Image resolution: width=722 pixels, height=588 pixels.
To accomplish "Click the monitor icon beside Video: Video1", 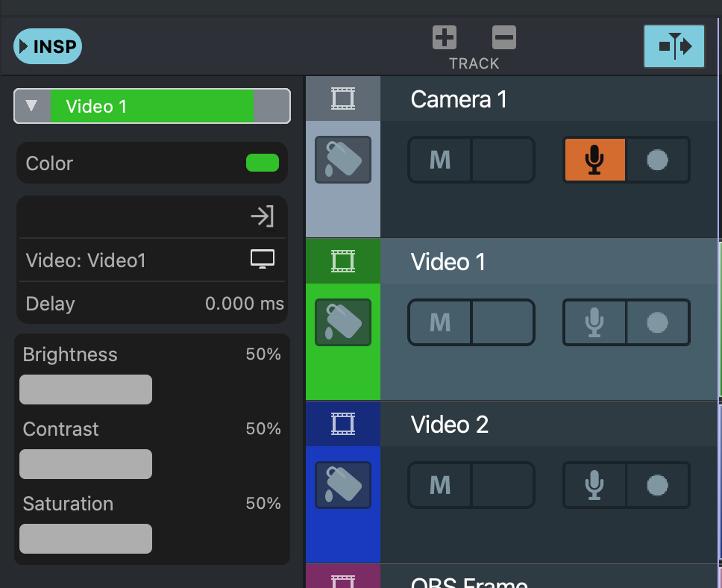I will (262, 260).
